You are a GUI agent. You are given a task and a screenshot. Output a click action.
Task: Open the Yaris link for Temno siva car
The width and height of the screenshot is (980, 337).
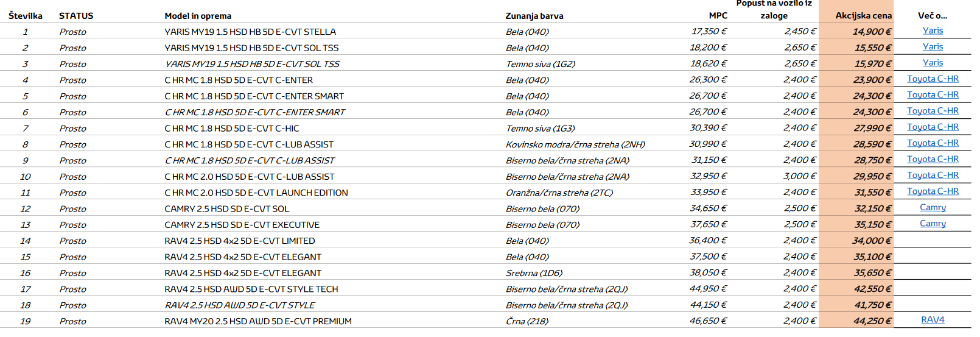tap(933, 63)
